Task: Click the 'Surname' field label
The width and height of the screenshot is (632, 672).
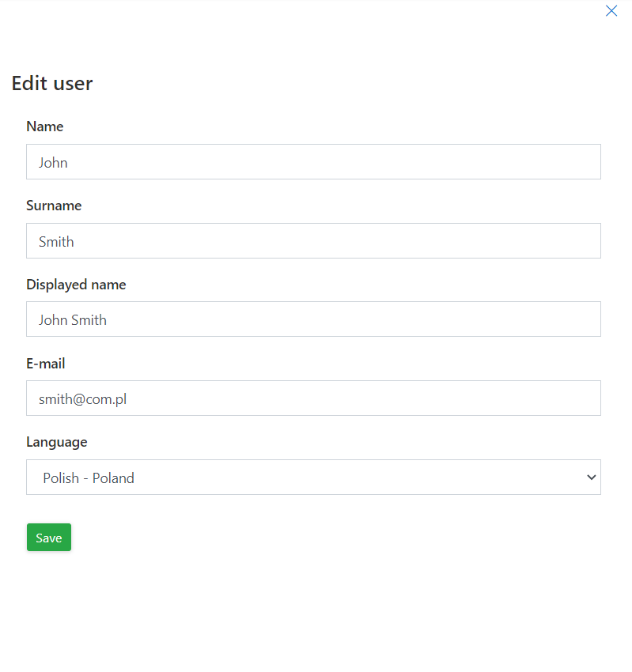Action: [54, 206]
